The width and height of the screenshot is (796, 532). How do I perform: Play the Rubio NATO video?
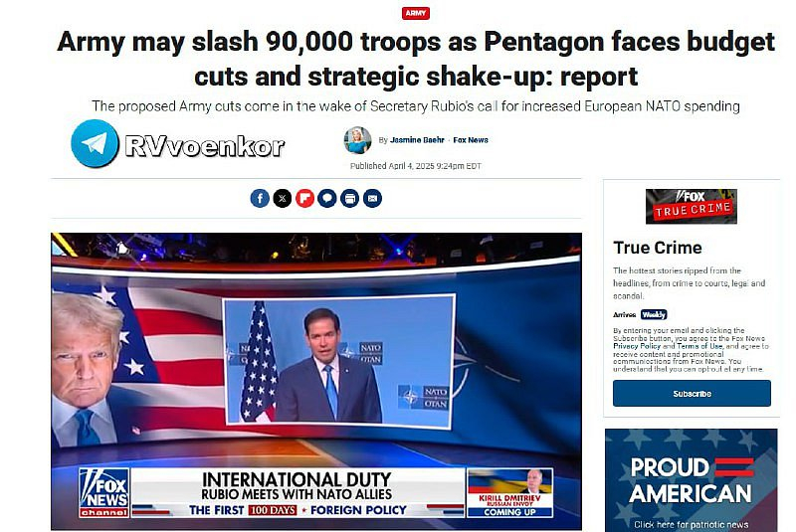(x=316, y=382)
